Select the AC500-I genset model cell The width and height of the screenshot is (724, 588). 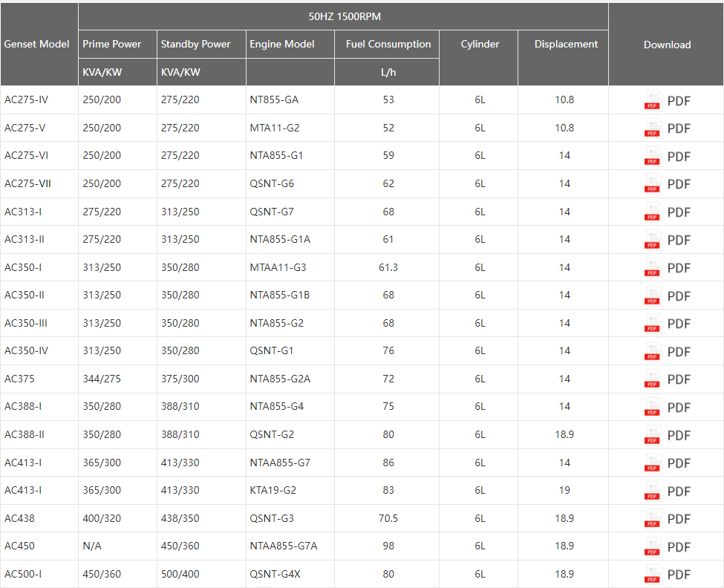(x=39, y=574)
